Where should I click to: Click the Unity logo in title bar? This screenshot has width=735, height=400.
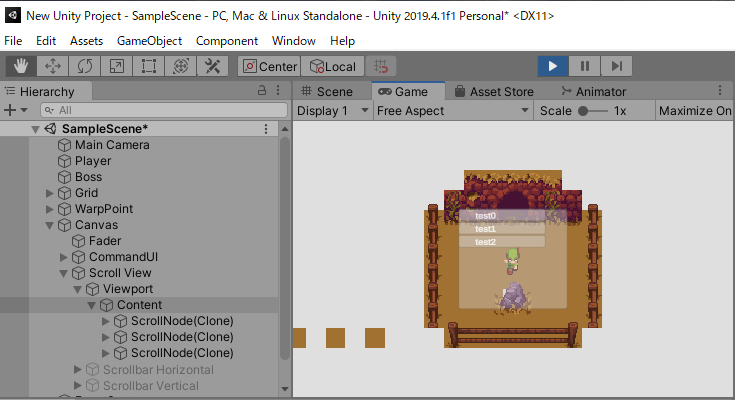click(x=13, y=15)
